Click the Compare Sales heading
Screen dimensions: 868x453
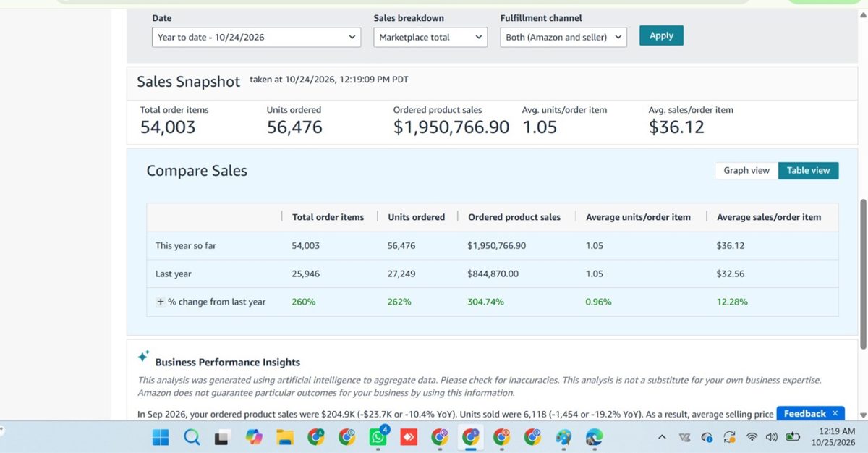tap(197, 171)
